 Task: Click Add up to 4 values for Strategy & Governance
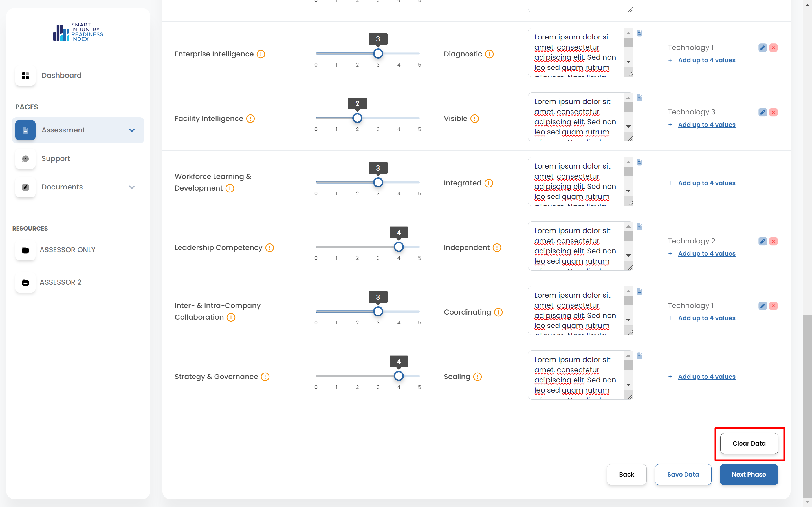tap(707, 377)
